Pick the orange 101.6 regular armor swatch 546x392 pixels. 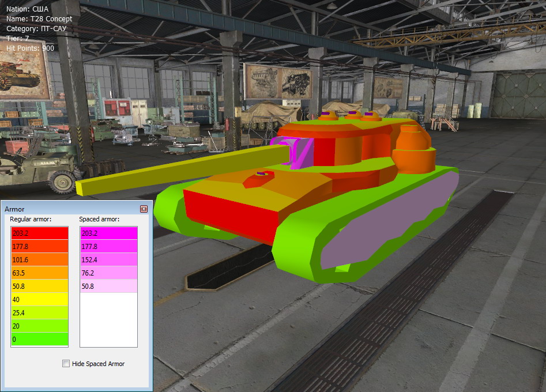(39, 259)
